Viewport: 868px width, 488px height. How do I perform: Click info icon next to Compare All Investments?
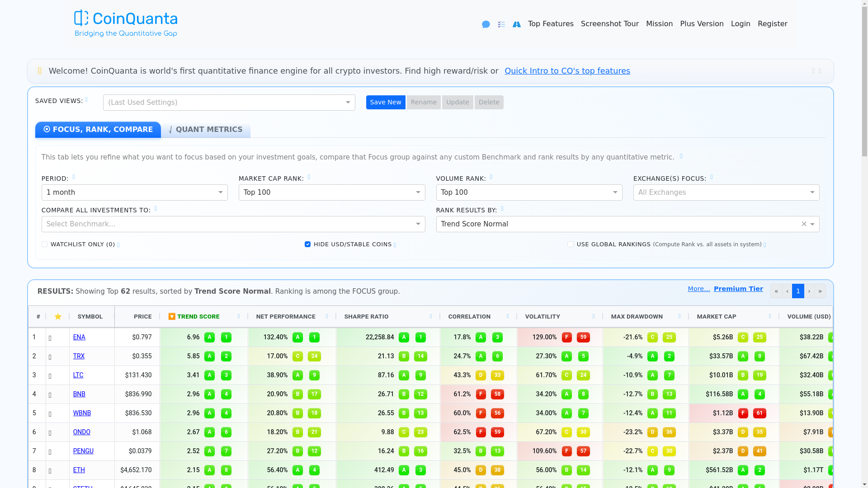coord(156,209)
